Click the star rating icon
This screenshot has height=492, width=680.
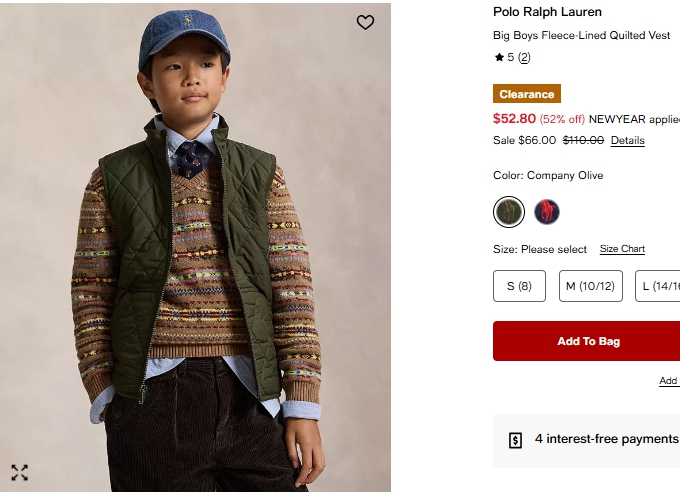(499, 58)
